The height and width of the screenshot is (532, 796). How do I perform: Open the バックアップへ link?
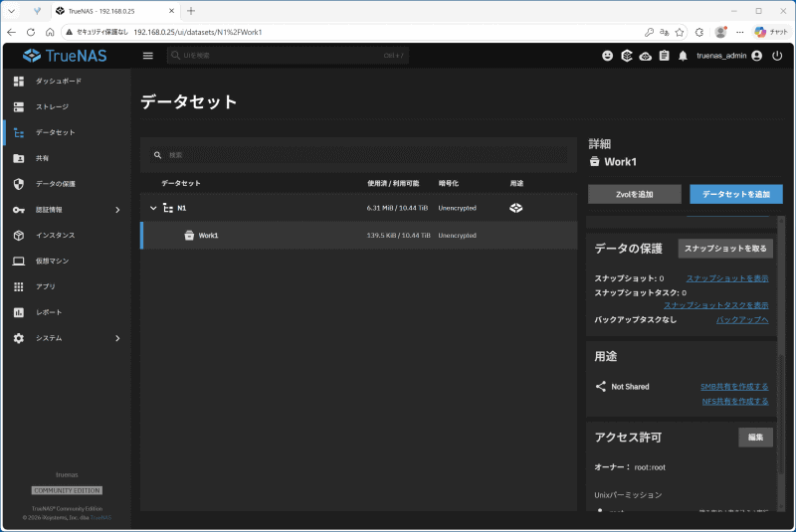point(742,319)
